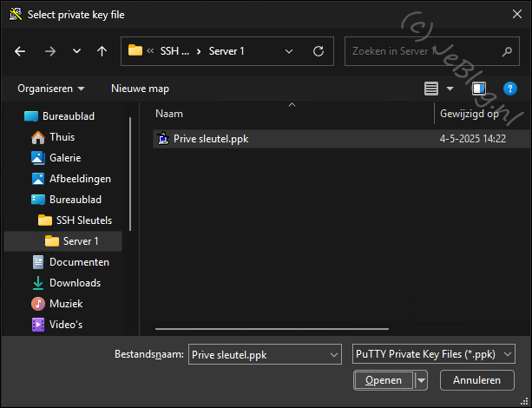Open the recent locations dropdown chevron

point(76,51)
